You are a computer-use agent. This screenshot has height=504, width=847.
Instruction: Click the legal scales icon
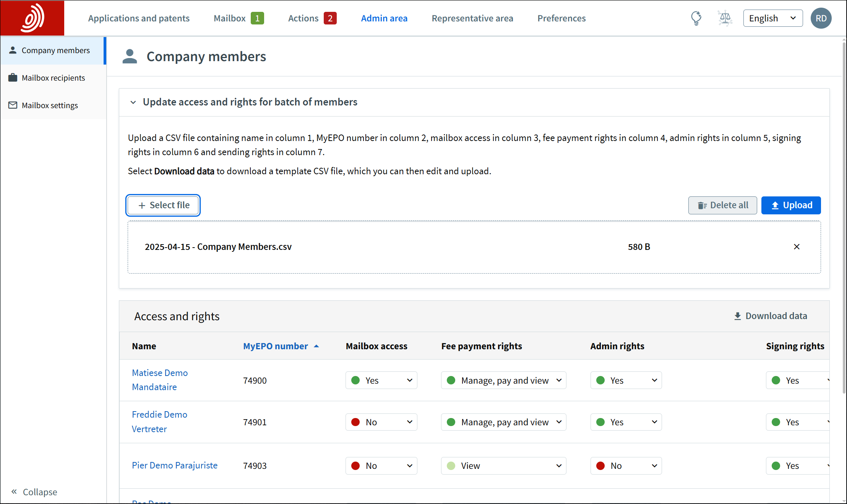[725, 18]
